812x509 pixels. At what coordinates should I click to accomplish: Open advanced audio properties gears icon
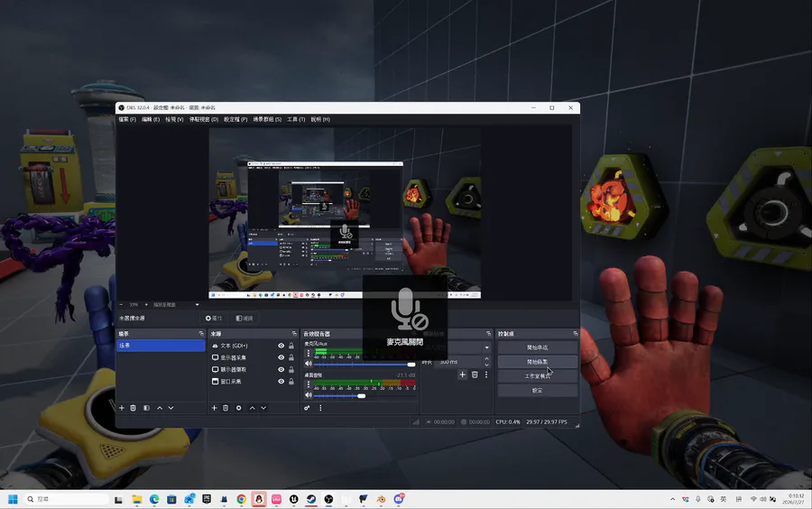[307, 408]
